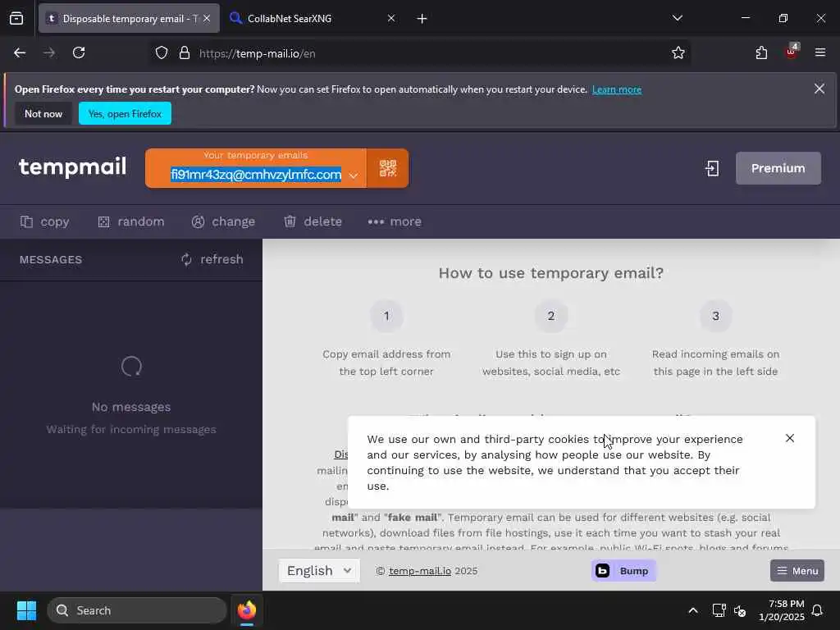Open a new browser tab
The image size is (840, 630).
[422, 19]
